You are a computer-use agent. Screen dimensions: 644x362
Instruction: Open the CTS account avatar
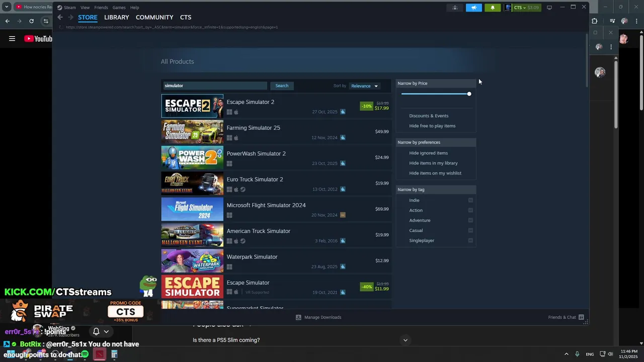[x=508, y=8]
